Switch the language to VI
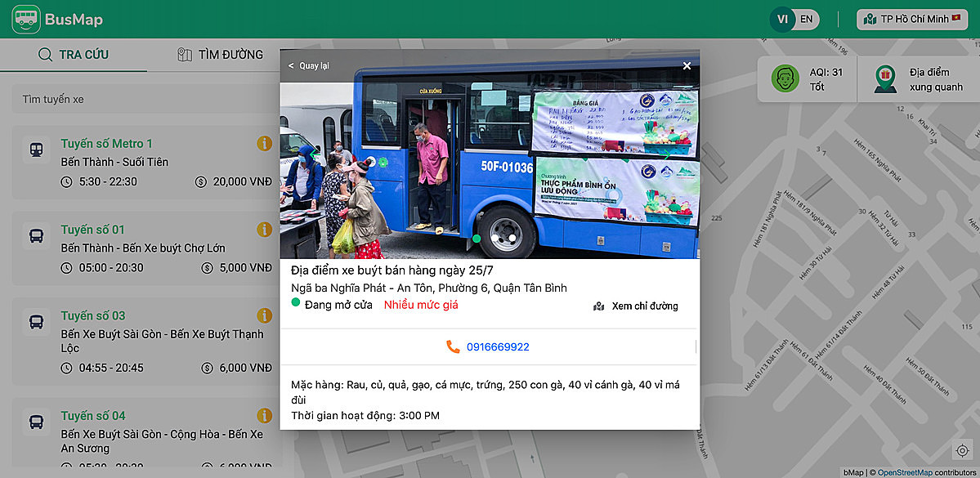This screenshot has height=478, width=980. point(782,18)
